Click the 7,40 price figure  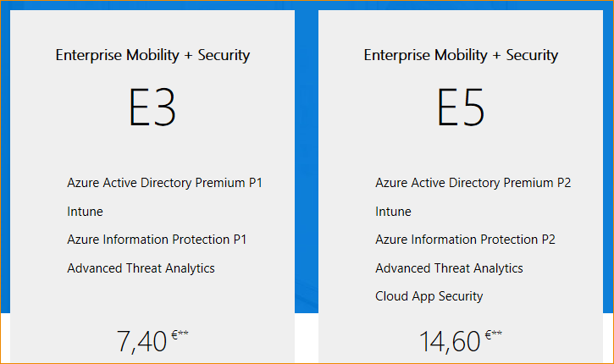[x=142, y=342]
